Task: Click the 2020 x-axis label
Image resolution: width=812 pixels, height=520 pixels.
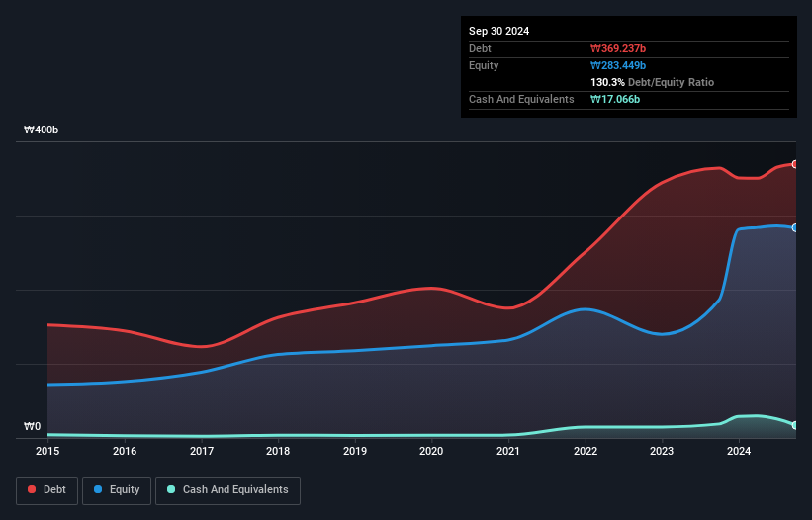Action: [431, 451]
